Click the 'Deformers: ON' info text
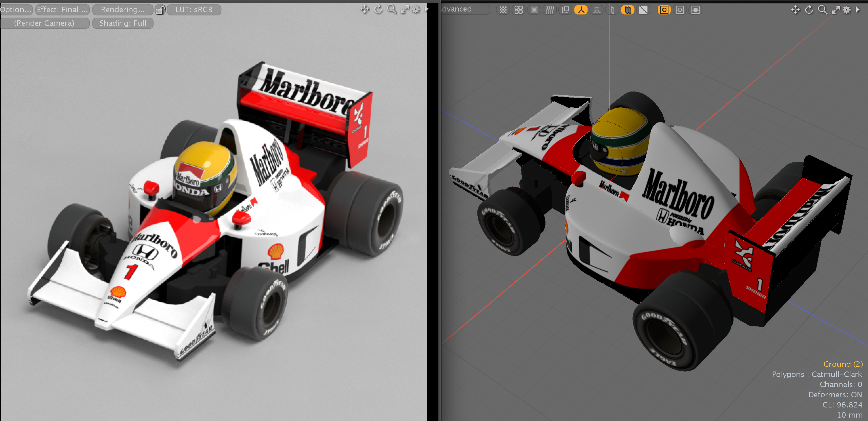The height and width of the screenshot is (421, 868). click(835, 395)
